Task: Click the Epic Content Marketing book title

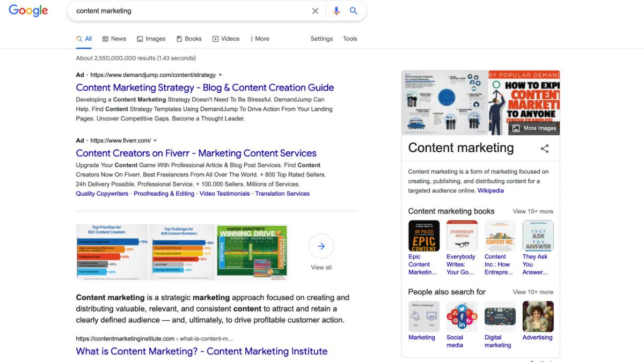Action: (x=422, y=264)
